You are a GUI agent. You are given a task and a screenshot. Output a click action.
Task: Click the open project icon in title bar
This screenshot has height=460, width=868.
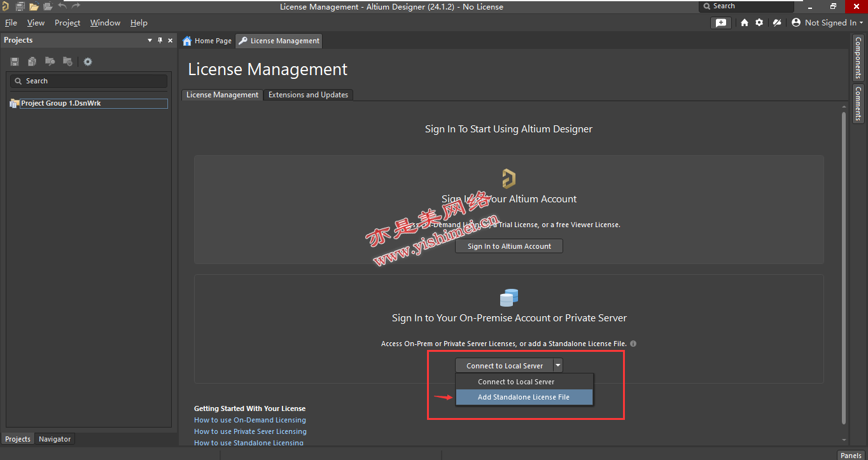point(48,6)
